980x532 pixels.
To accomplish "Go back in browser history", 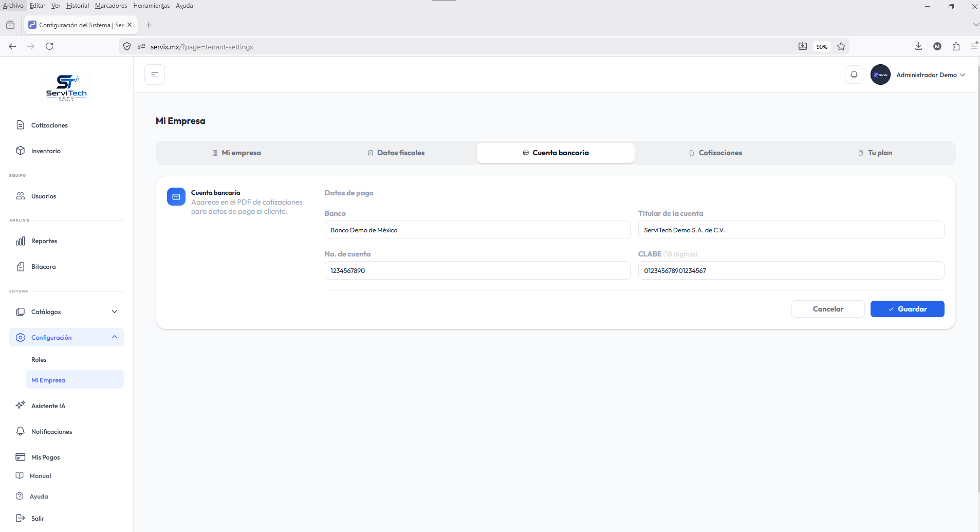I will [12, 46].
